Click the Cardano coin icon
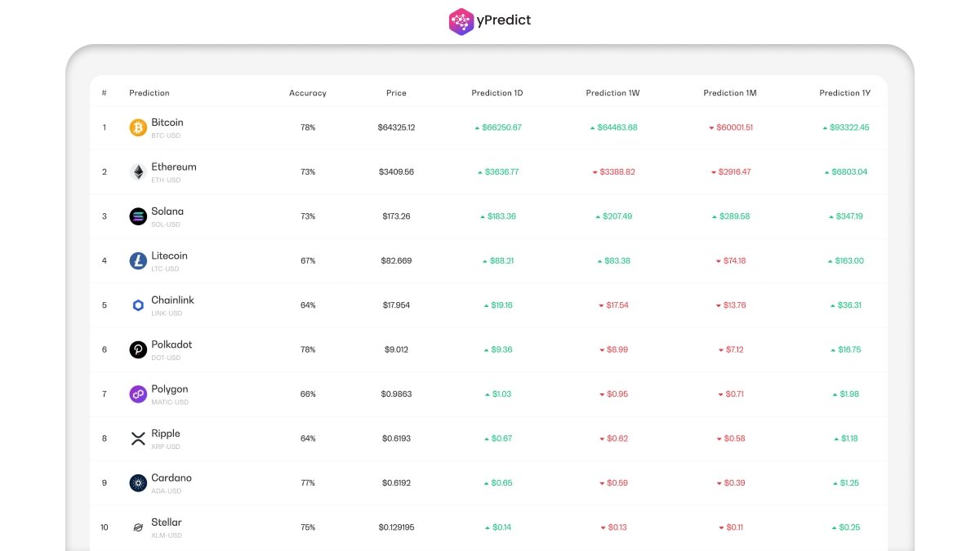Image resolution: width=980 pixels, height=551 pixels. (137, 482)
